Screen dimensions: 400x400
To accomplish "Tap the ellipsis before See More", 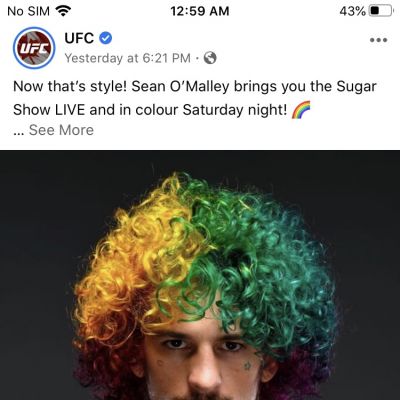I will pyautogui.click(x=19, y=133).
